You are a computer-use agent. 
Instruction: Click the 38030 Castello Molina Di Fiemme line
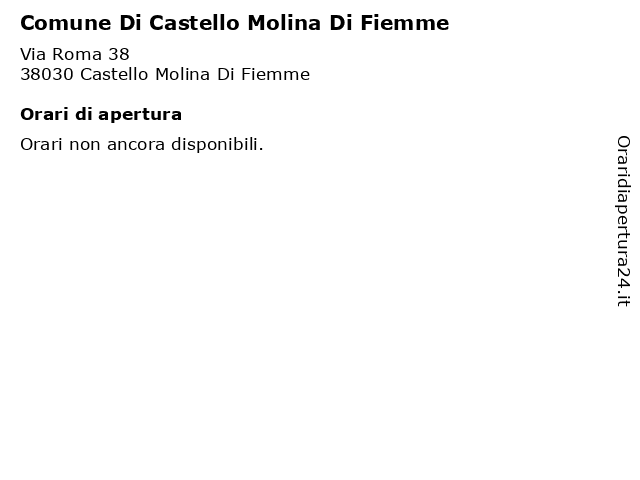[165, 74]
